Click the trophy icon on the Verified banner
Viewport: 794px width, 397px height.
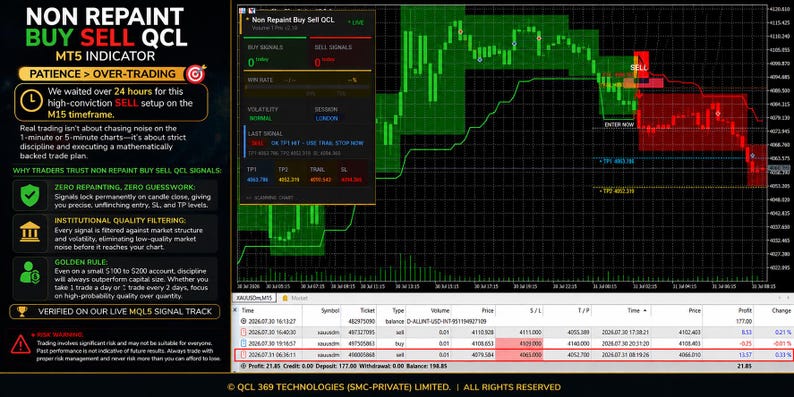(x=22, y=311)
